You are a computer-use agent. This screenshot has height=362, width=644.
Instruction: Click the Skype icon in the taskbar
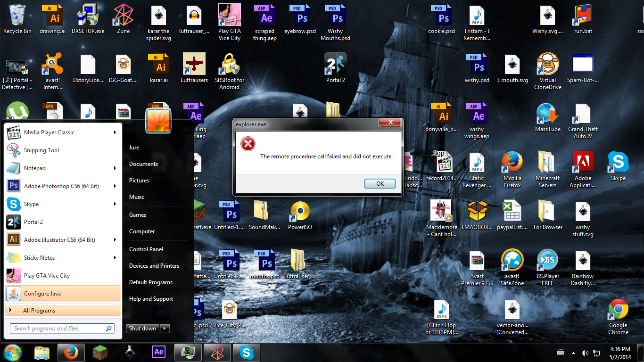click(x=246, y=352)
